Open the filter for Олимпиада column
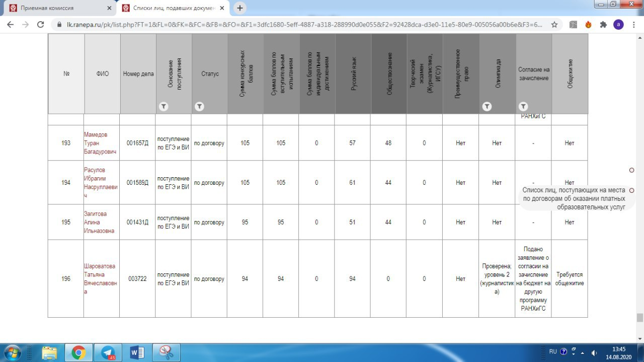This screenshot has height=362, width=644. pyautogui.click(x=487, y=106)
